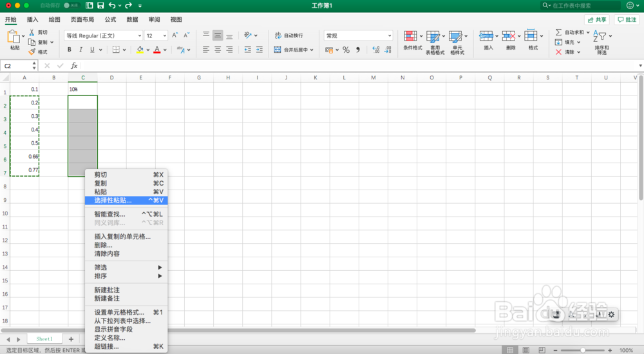Click AutoSum (自动求和)
644x354 pixels.
(x=569, y=32)
